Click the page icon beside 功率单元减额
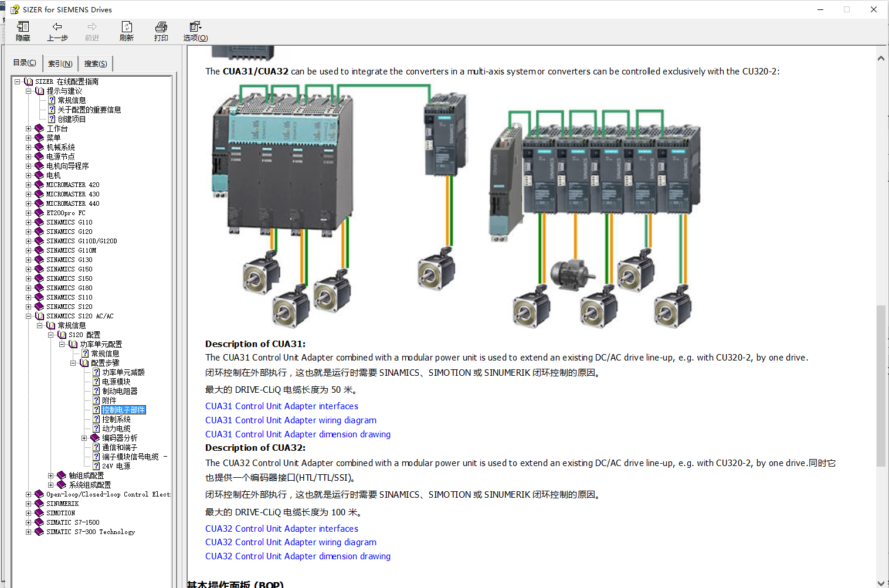The width and height of the screenshot is (889, 588). coord(96,372)
